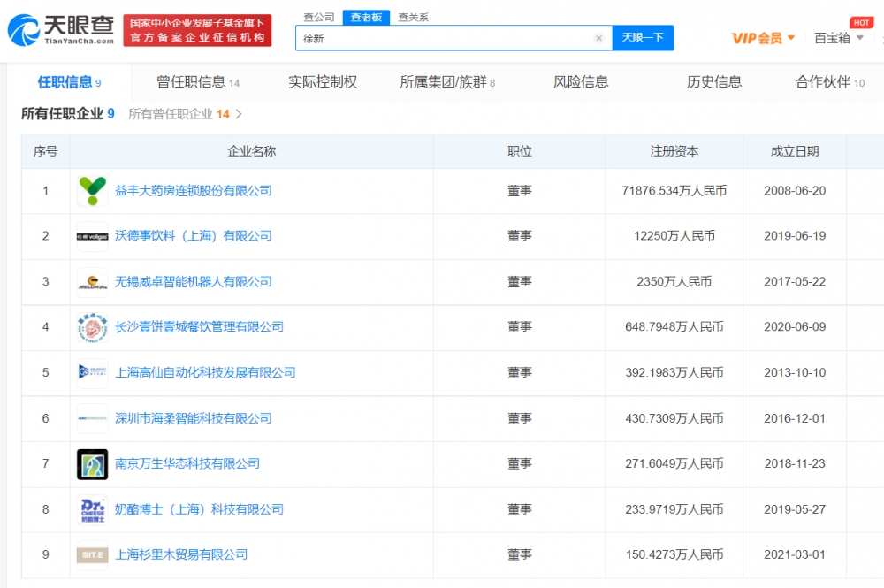Click the red 国家中小企业发展子基金旗下 banner
Screen dimensions: 884x588
coord(197,30)
